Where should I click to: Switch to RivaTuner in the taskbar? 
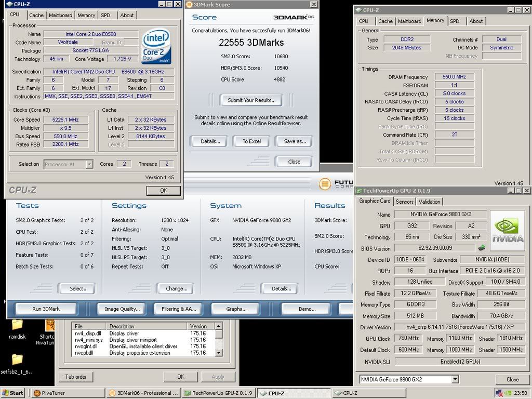[x=68, y=393]
